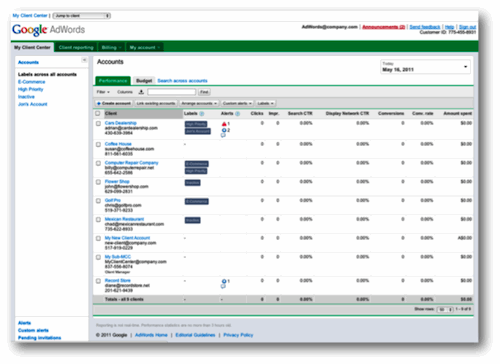Check the Golf Pro row checkbox

[x=98, y=201]
